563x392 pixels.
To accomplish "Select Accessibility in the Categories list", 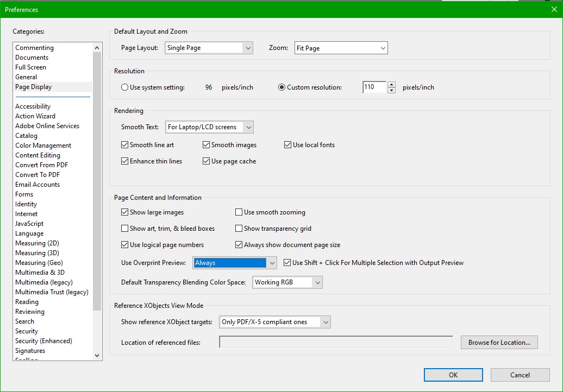I will [33, 106].
